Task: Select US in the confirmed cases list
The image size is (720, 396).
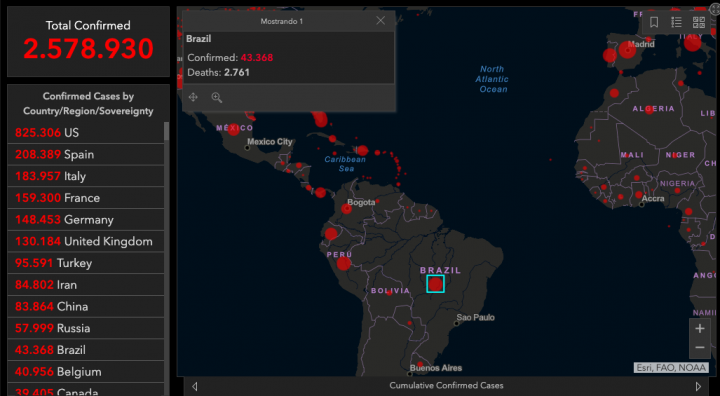Action: coord(86,133)
